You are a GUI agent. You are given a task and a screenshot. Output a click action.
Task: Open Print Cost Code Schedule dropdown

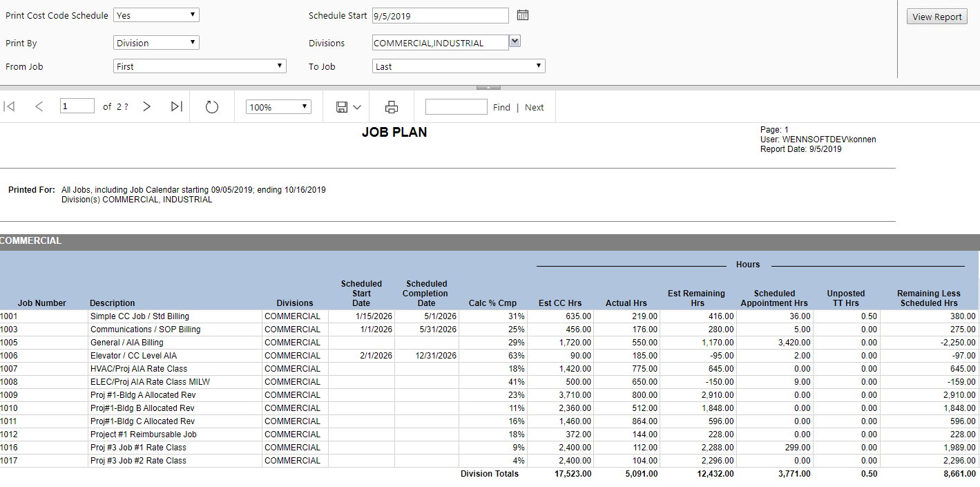(156, 15)
